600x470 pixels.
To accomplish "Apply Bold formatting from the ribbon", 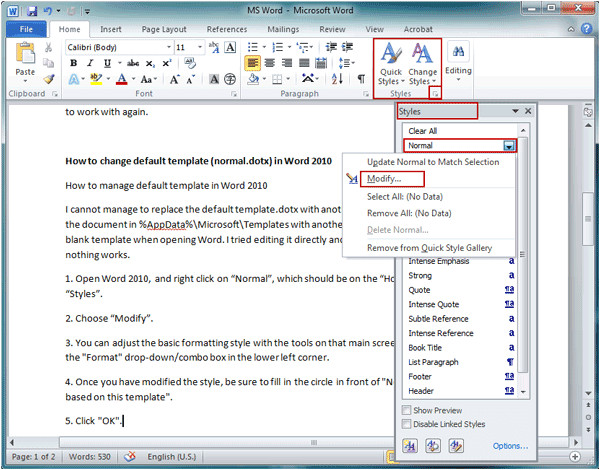I will click(73, 63).
